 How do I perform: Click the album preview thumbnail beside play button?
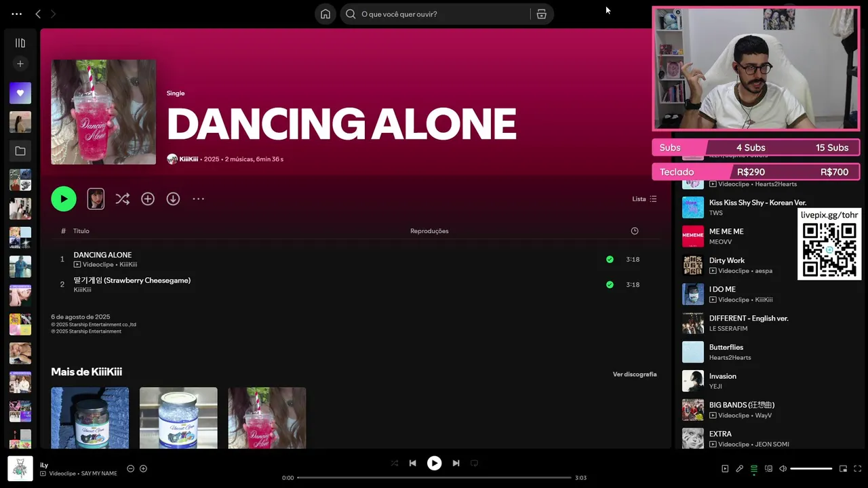[96, 199]
